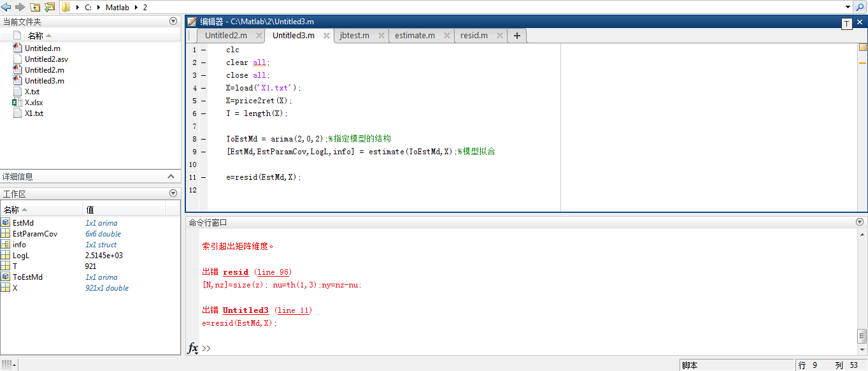Switch to the estimate.m tab
The height and width of the screenshot is (371, 868).
(x=415, y=36)
